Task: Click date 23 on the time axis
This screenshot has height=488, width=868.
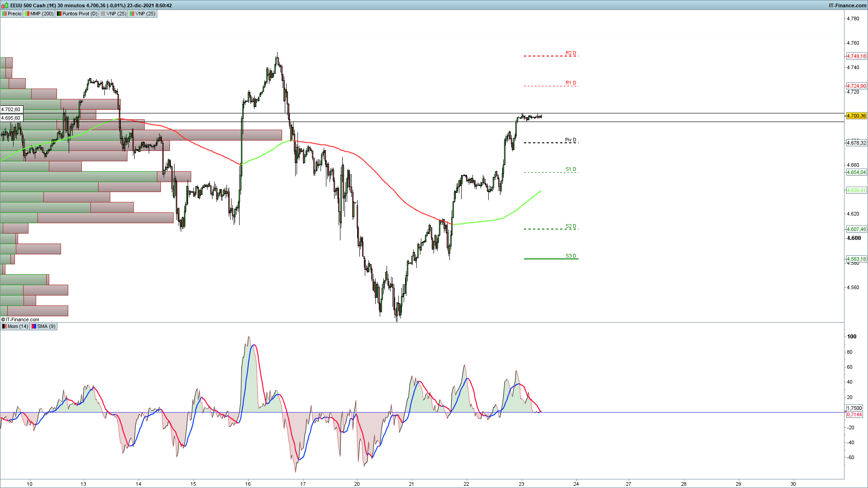Action: click(x=521, y=484)
